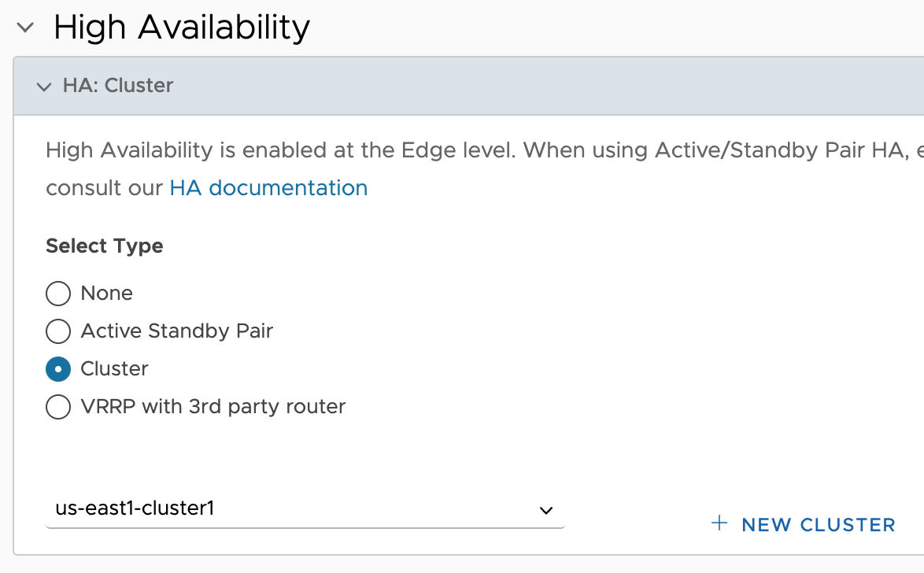Click the "VRRP with 3rd party router" label
This screenshot has width=924, height=573.
click(x=213, y=407)
